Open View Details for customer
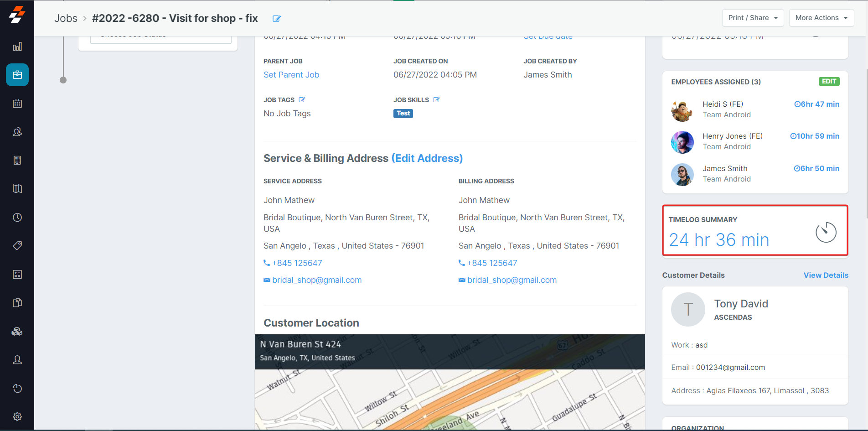868x431 pixels. click(826, 275)
